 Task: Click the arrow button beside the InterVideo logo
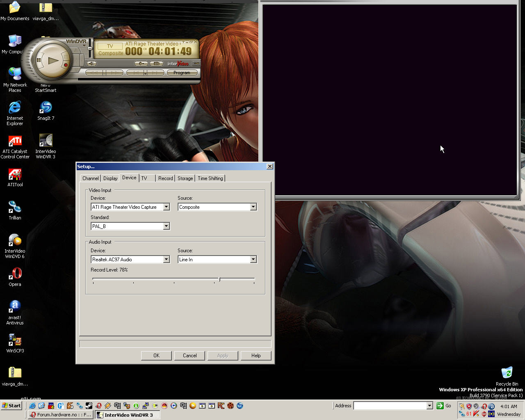[196, 63]
